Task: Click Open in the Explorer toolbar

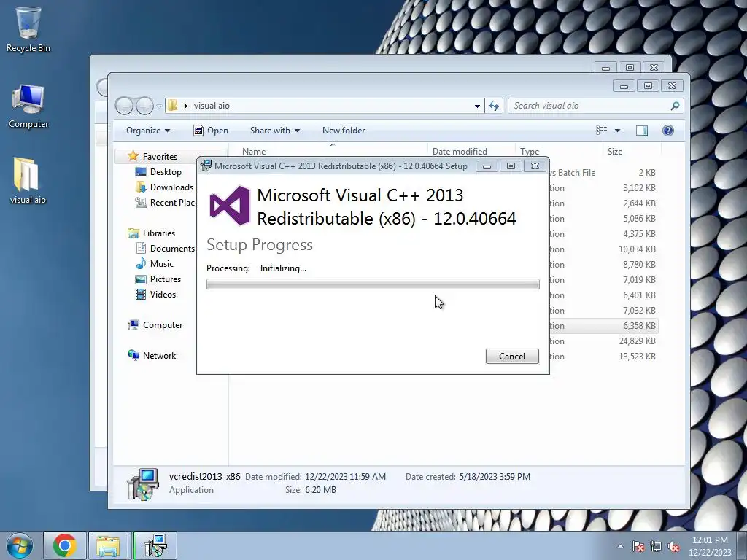Action: tap(211, 131)
